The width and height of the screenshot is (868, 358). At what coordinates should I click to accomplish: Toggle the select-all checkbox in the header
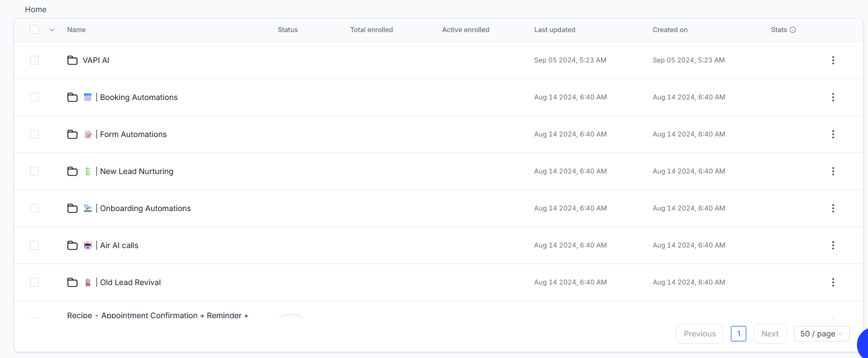(34, 29)
